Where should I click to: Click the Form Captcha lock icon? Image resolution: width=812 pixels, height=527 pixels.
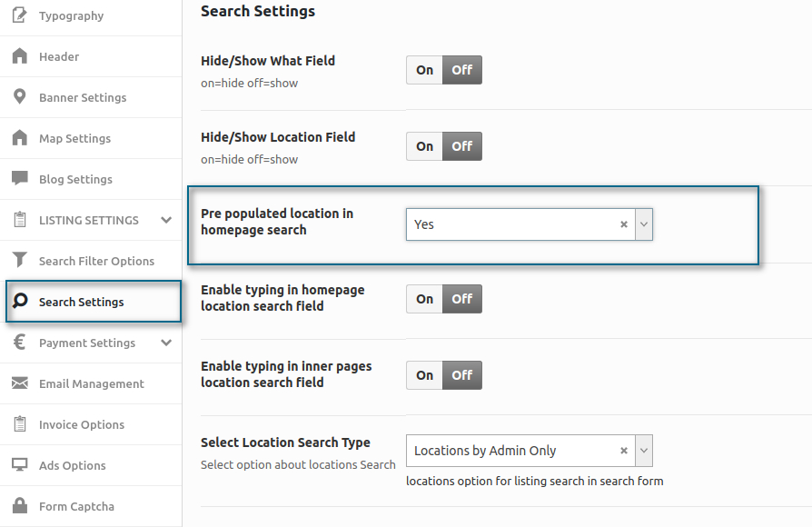[20, 505]
